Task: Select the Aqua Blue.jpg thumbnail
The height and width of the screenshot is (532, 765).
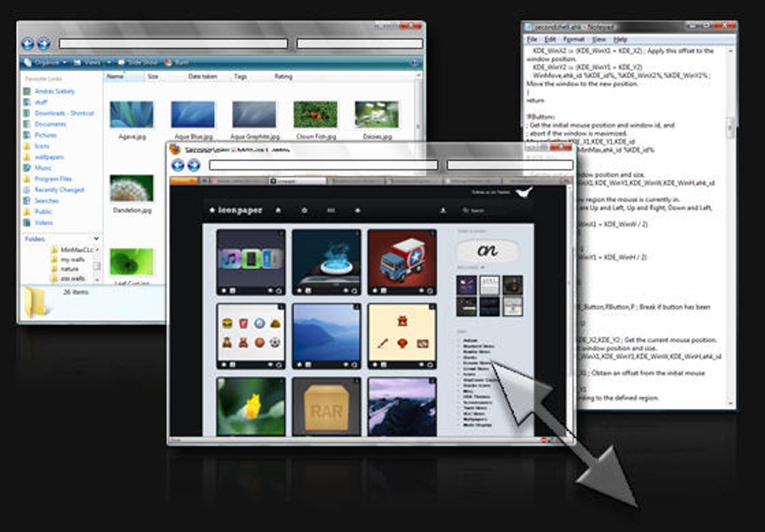Action: 193,115
